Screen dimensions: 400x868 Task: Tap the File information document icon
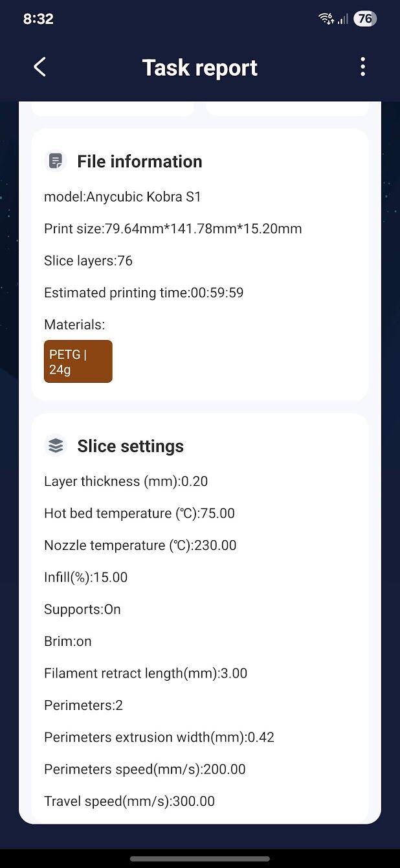tap(56, 161)
